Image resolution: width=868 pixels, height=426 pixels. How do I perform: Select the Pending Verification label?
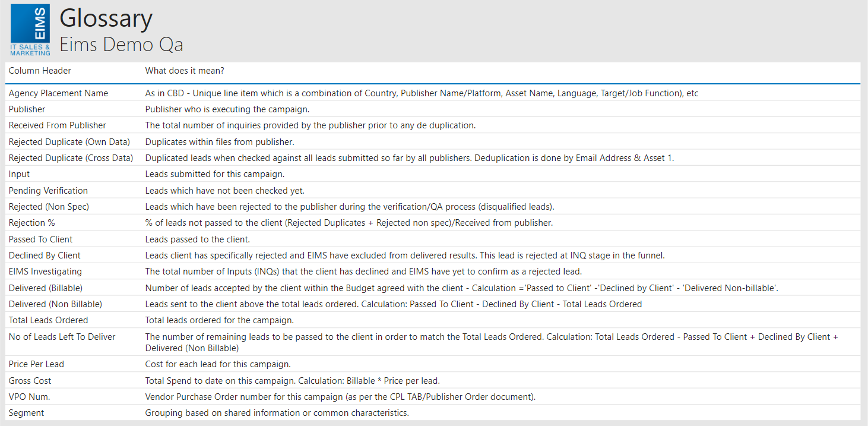(x=48, y=191)
